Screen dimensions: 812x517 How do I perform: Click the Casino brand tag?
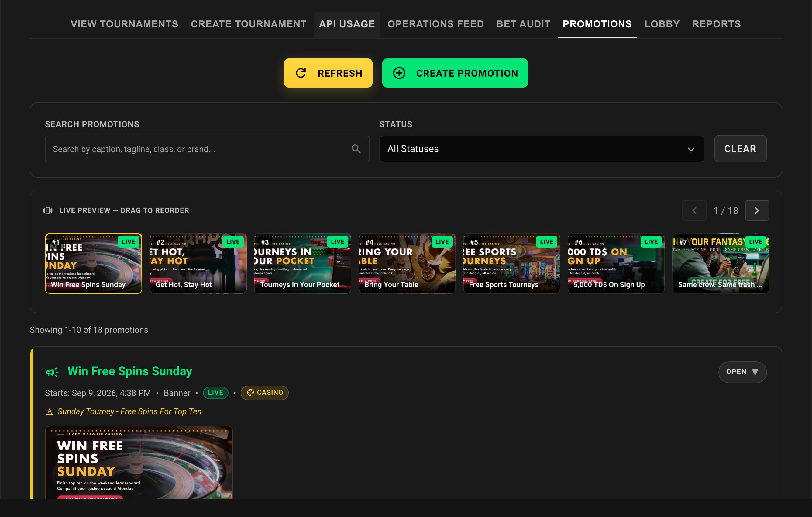pyautogui.click(x=264, y=393)
